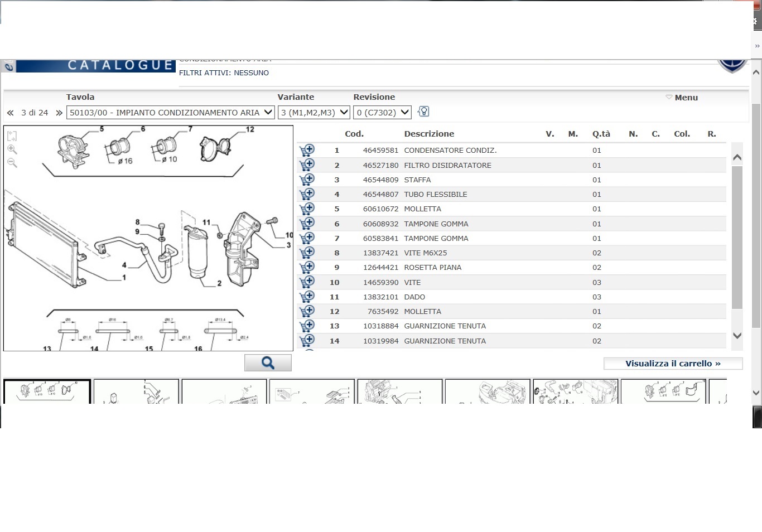Add Guarnizione Tenuta 10318884 to cart
The image size is (762, 532).
pos(307,326)
